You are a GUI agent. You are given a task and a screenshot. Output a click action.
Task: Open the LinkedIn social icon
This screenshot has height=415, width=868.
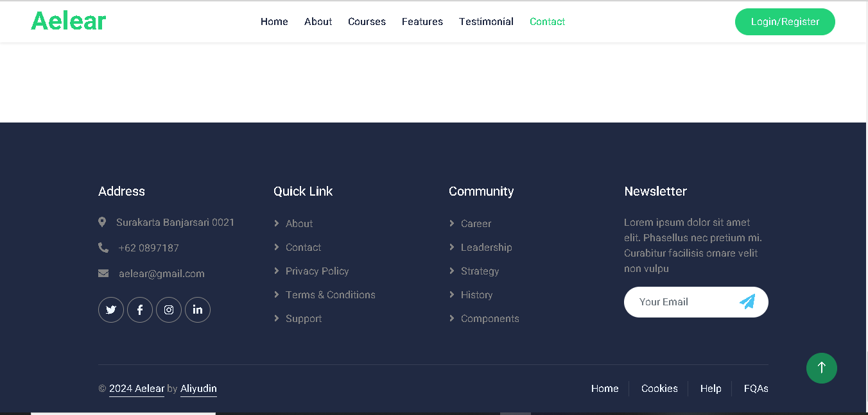pyautogui.click(x=198, y=310)
